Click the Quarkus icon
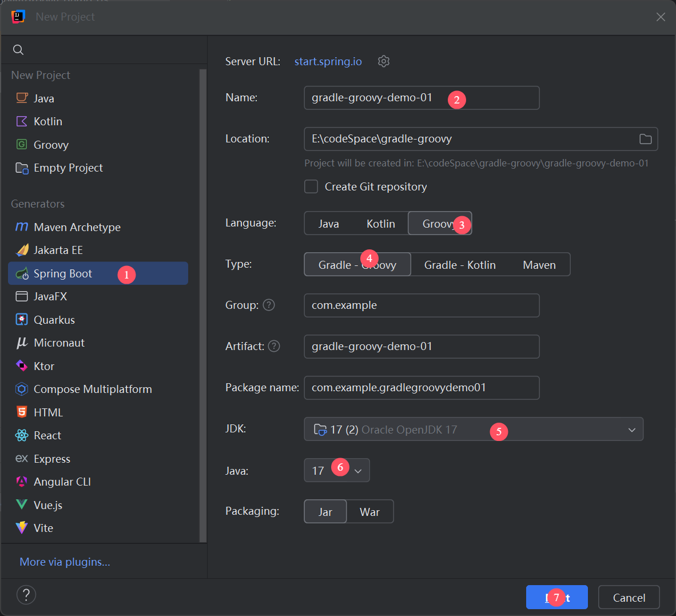 22,319
